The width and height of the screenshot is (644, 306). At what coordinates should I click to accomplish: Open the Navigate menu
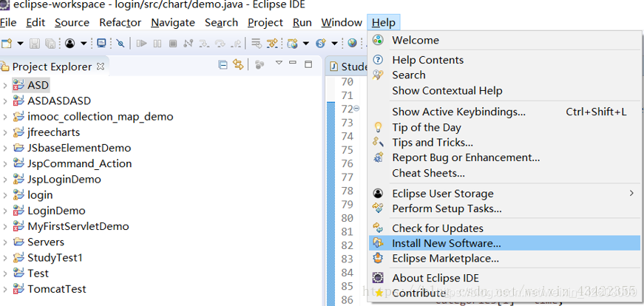click(173, 22)
